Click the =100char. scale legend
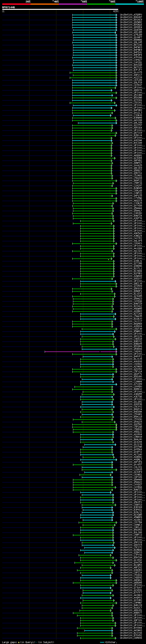146x644 pixels. pos(109,642)
